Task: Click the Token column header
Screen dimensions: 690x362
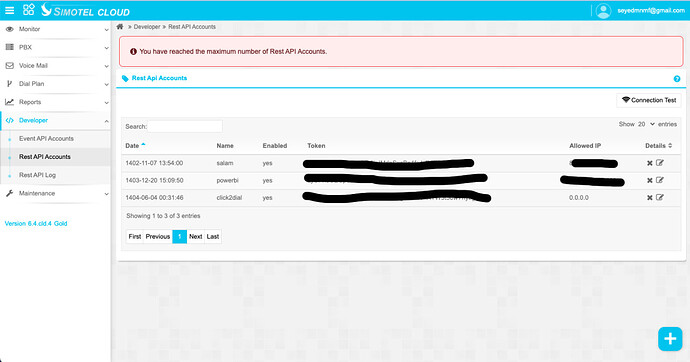Action: coord(316,146)
